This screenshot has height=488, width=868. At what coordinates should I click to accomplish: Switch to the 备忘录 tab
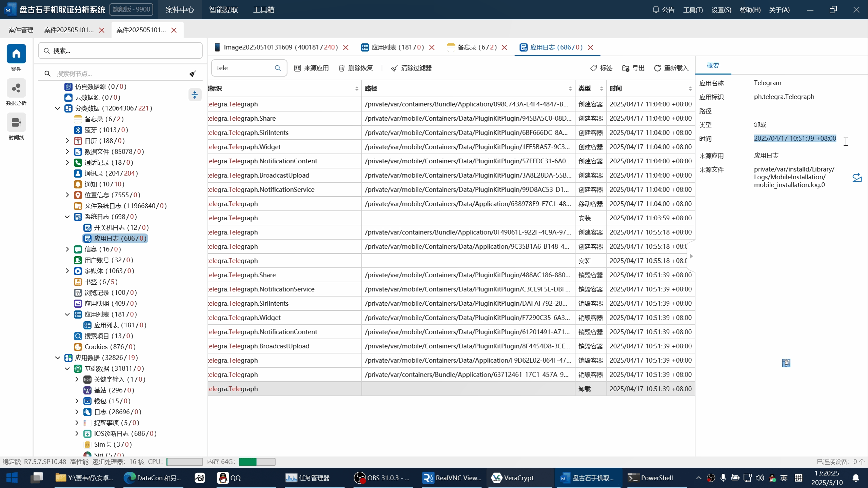[x=472, y=47]
